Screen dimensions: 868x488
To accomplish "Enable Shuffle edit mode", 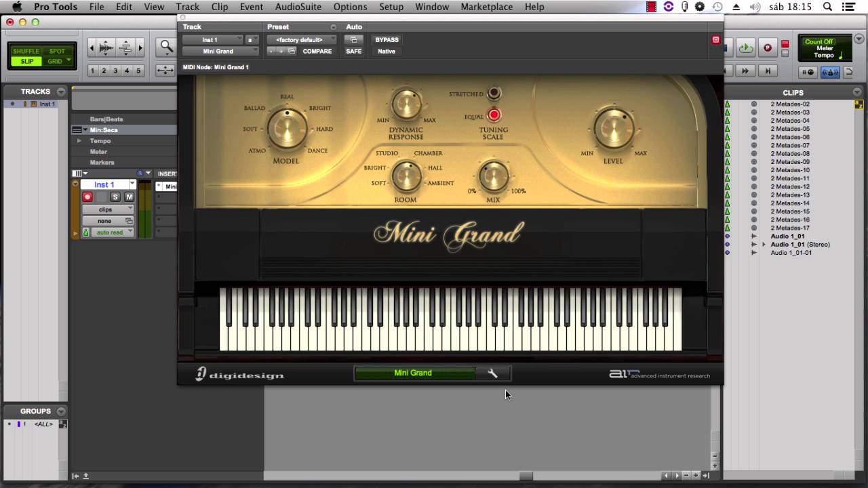I will [26, 52].
